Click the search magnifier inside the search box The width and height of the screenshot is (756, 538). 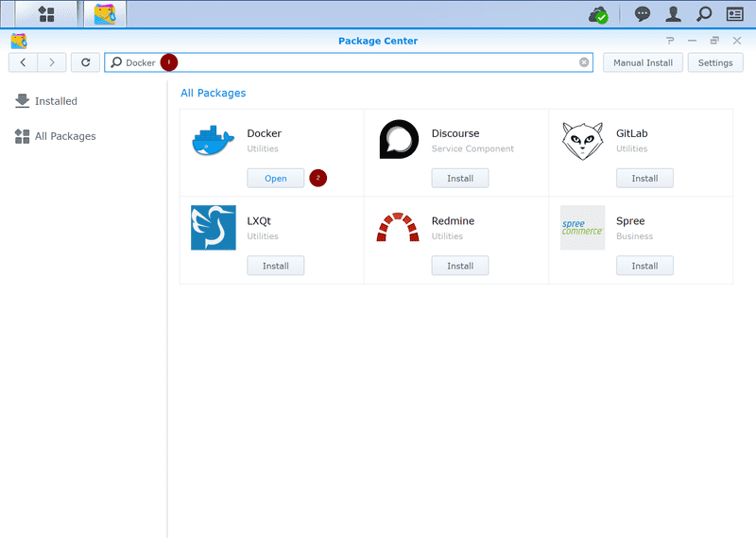116,62
